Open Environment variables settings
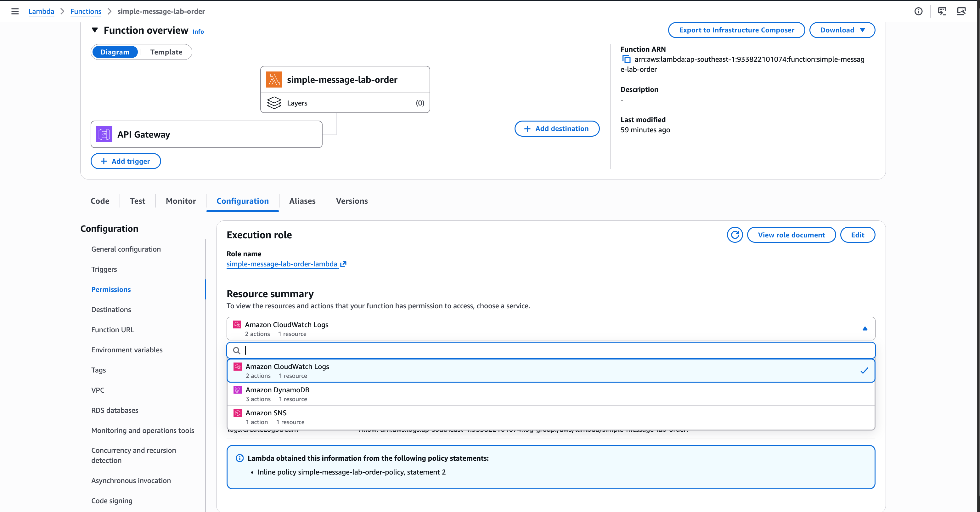Screen dimensions: 980x512 [x=127, y=350]
